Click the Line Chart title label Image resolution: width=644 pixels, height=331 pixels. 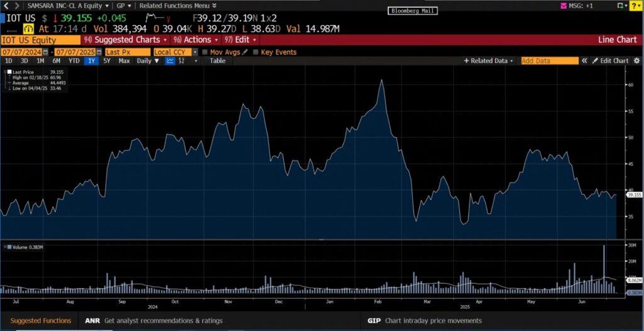point(618,40)
